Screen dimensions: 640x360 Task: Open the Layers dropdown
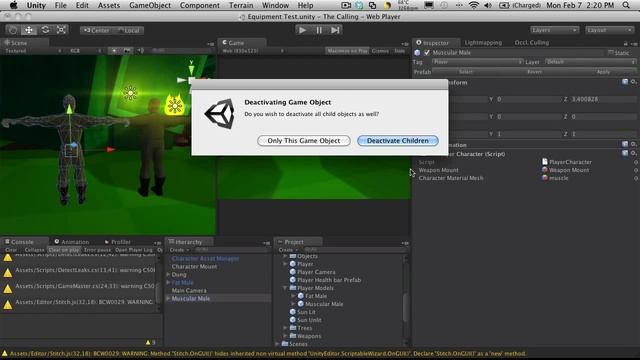point(554,30)
